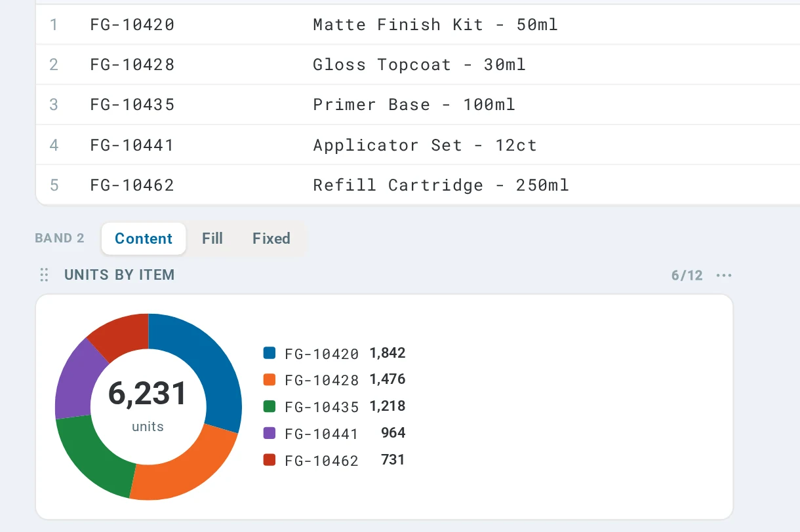Click row number 3 in the table
This screenshot has height=532, width=800.
coord(54,105)
